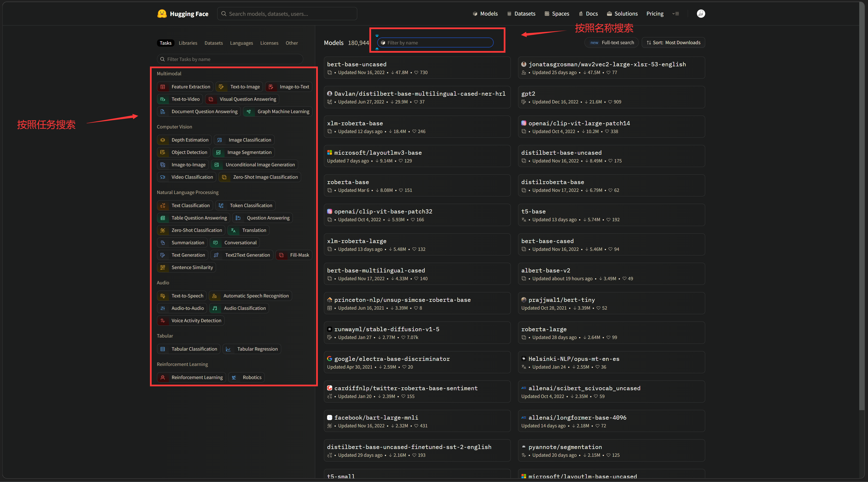Open the Pricing page link
The width and height of the screenshot is (868, 482).
click(655, 13)
